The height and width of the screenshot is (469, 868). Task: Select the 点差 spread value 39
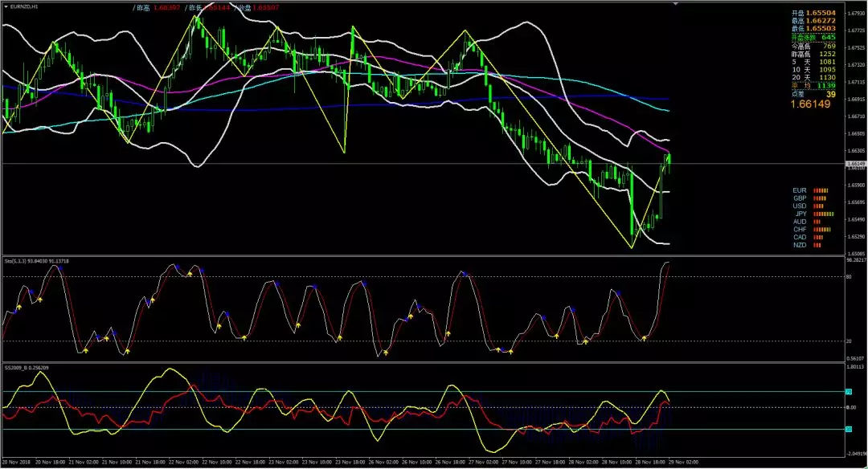[831, 94]
